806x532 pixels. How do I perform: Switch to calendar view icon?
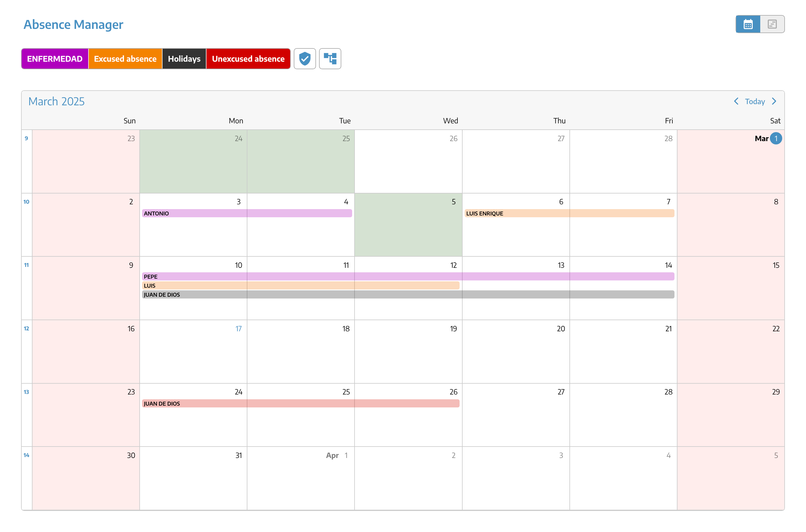(x=748, y=24)
